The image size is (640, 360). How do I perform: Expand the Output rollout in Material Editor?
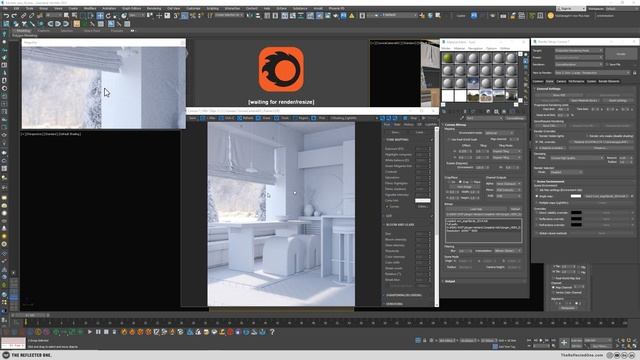click(x=449, y=281)
